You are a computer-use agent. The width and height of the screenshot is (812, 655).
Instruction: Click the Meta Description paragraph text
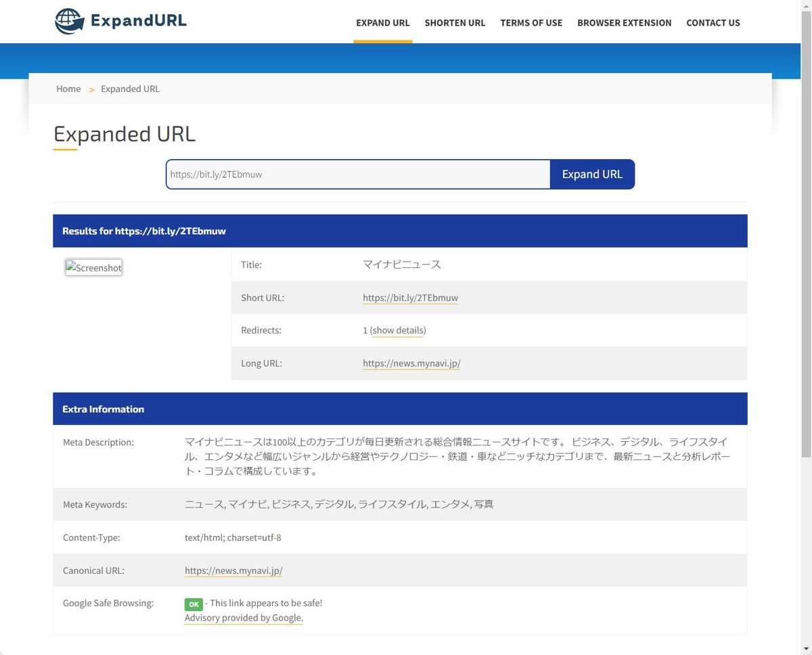tap(457, 457)
